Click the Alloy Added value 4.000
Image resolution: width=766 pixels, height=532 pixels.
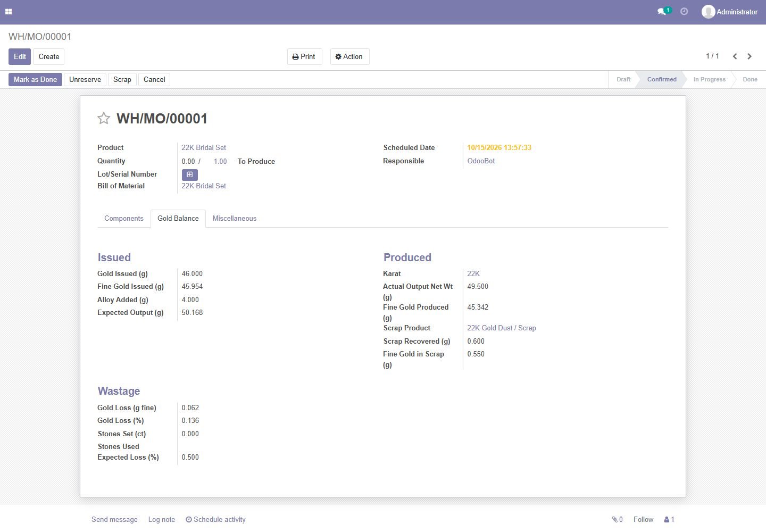[190, 300]
